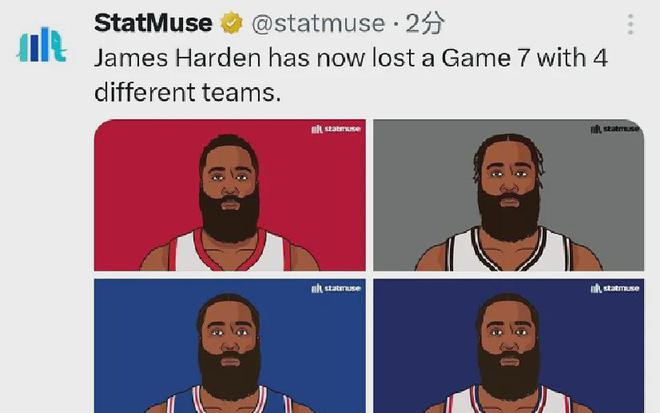660x413 pixels.
Task: Click statmuse watermark on the navy image
Action: [x=615, y=288]
